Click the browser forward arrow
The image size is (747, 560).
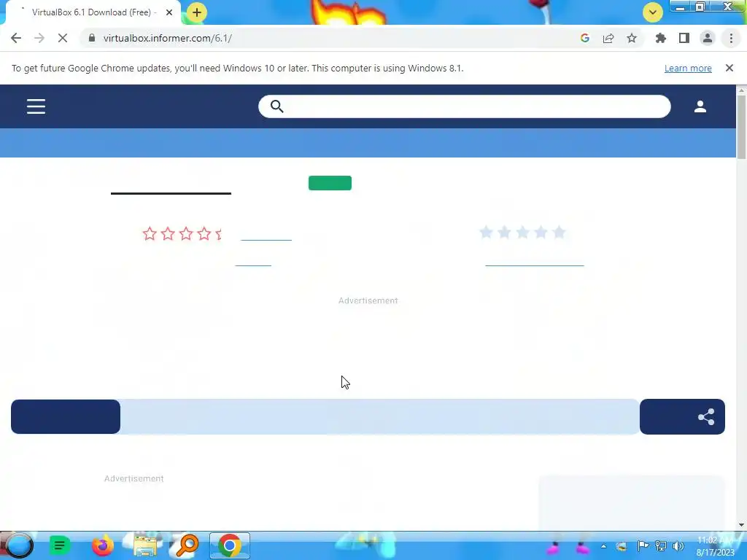pos(39,38)
